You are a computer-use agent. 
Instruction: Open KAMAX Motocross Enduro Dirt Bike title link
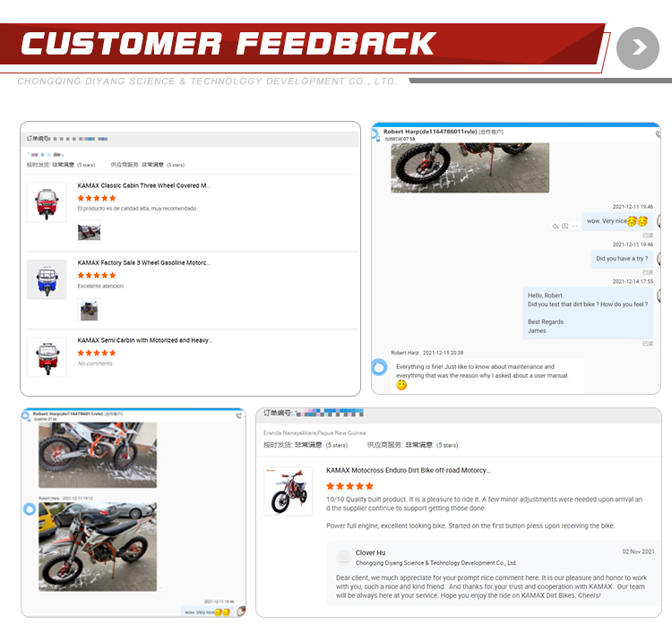click(x=409, y=470)
